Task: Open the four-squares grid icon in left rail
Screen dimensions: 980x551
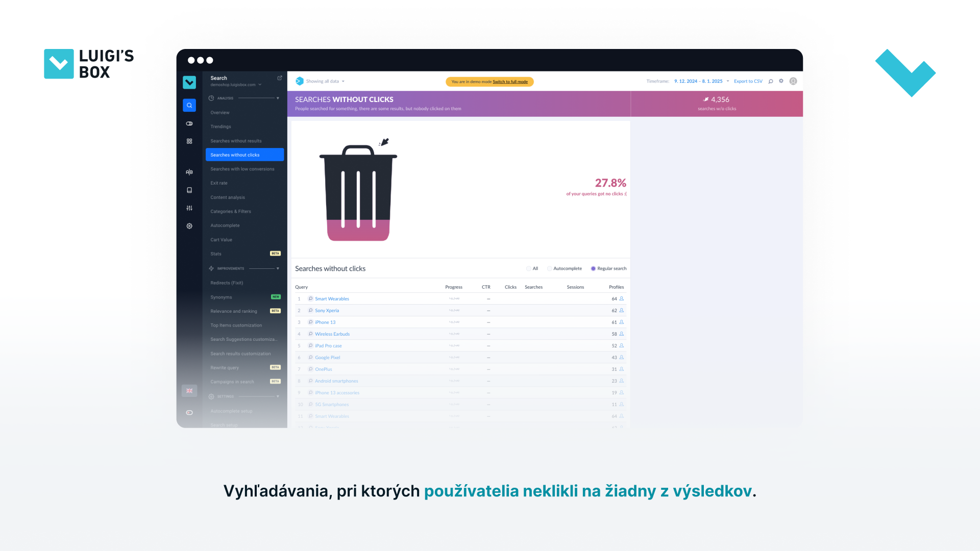Action: coord(189,141)
